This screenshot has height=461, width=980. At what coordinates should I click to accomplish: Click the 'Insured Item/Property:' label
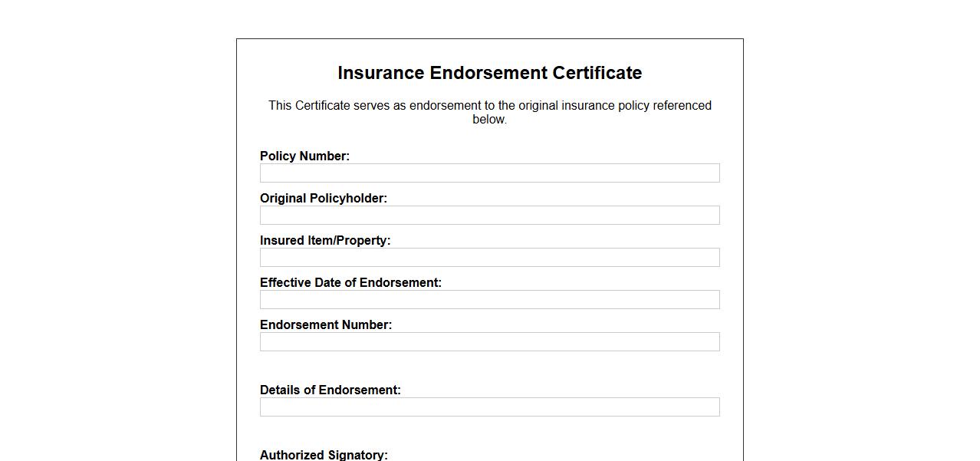[325, 240]
